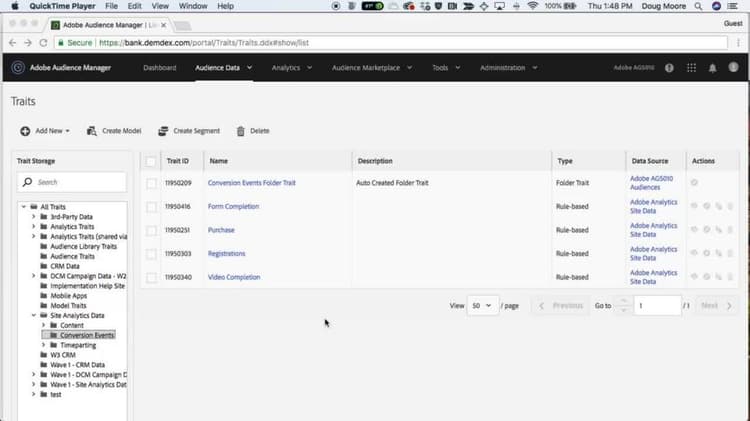This screenshot has height=421, width=750.
Task: Click the browser forward arrow
Action: pos(28,43)
